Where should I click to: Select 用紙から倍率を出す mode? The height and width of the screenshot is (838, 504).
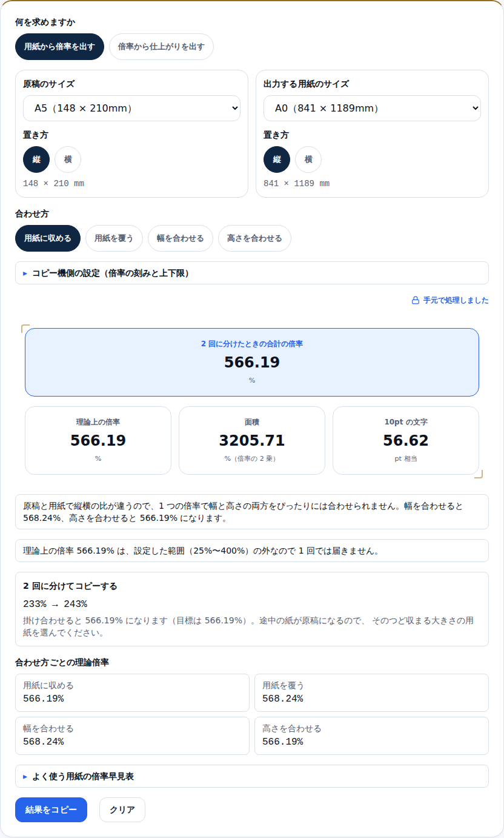click(x=60, y=47)
